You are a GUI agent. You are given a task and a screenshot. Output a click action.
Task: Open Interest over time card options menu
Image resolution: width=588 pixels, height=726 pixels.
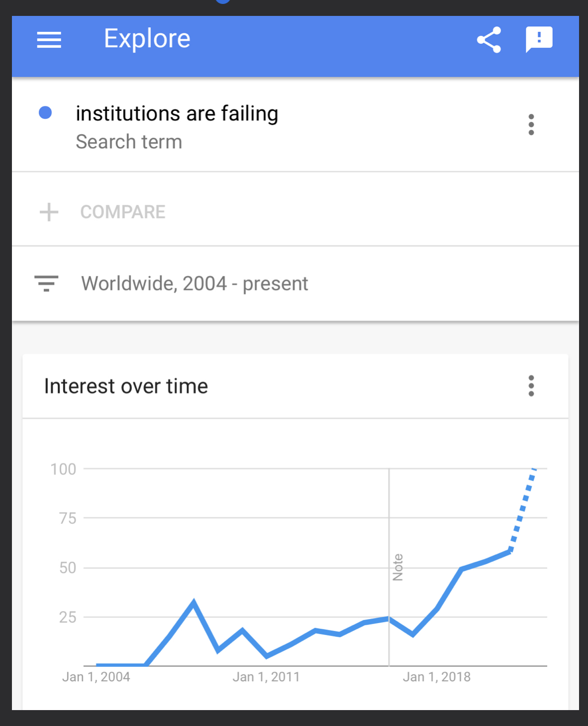point(531,386)
